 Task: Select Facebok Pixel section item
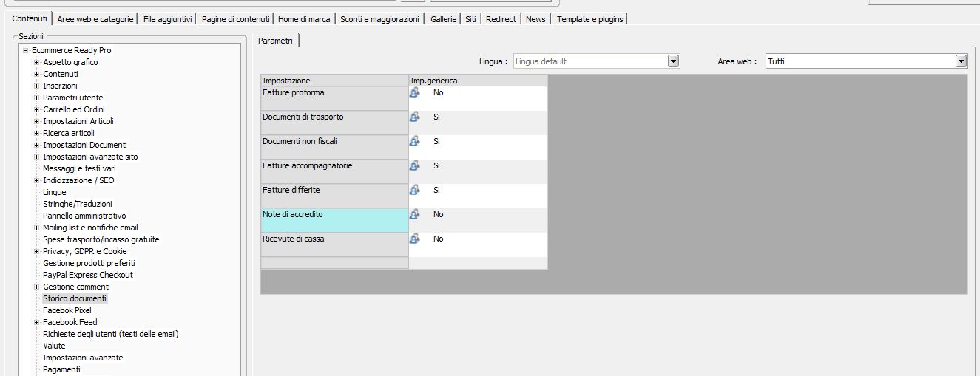click(x=67, y=310)
